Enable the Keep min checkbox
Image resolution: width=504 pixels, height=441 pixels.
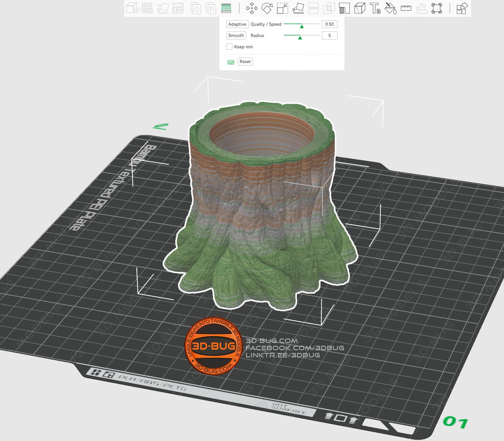(x=229, y=47)
